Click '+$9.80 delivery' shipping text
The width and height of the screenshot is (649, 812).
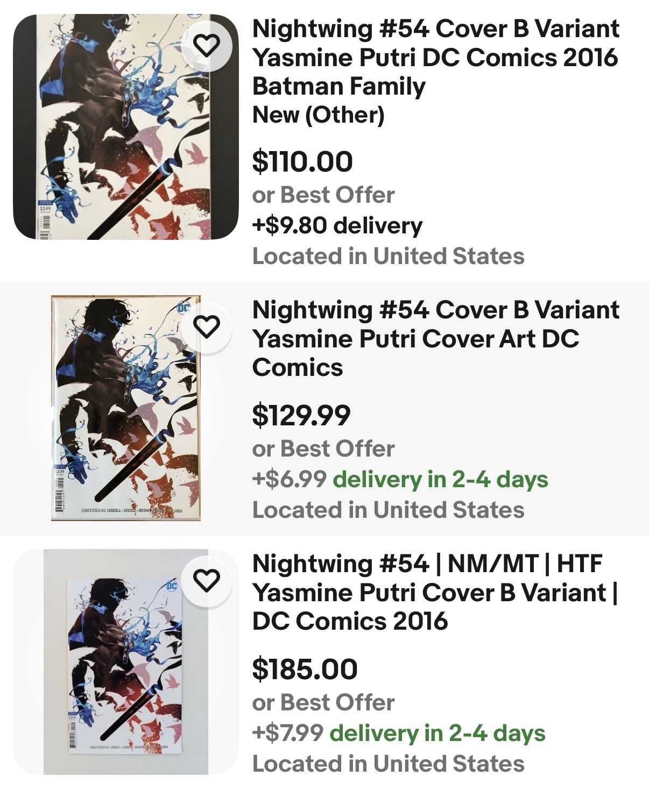pyautogui.click(x=337, y=225)
